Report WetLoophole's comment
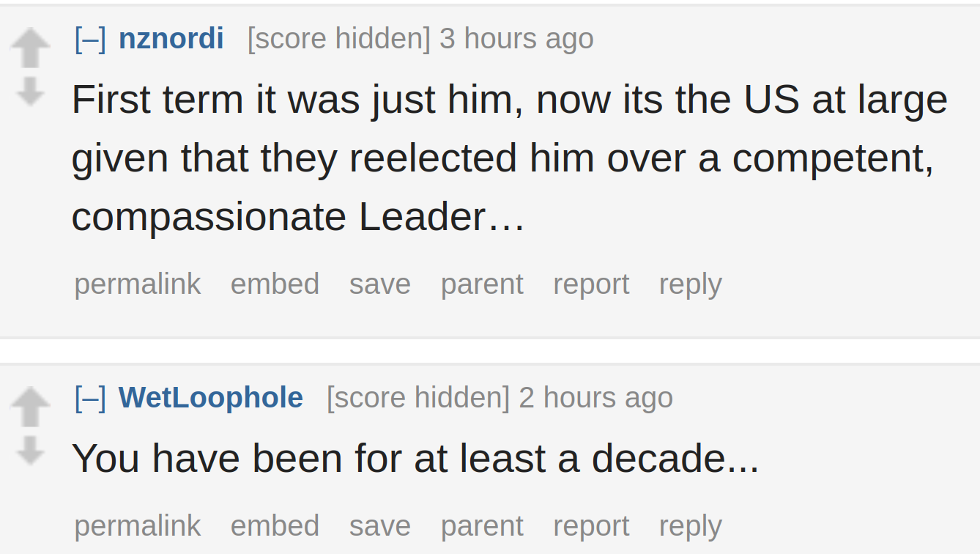This screenshot has width=980, height=554. click(591, 526)
